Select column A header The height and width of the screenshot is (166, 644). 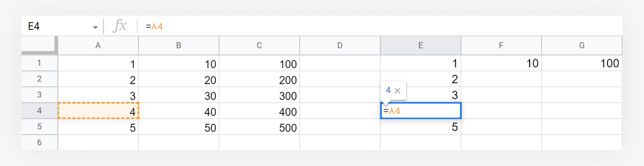click(x=98, y=46)
